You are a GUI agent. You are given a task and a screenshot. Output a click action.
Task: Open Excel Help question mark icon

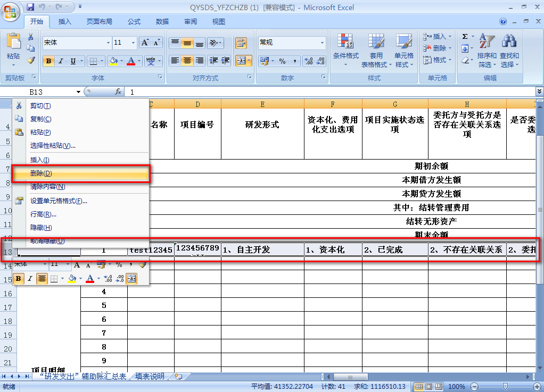502,21
